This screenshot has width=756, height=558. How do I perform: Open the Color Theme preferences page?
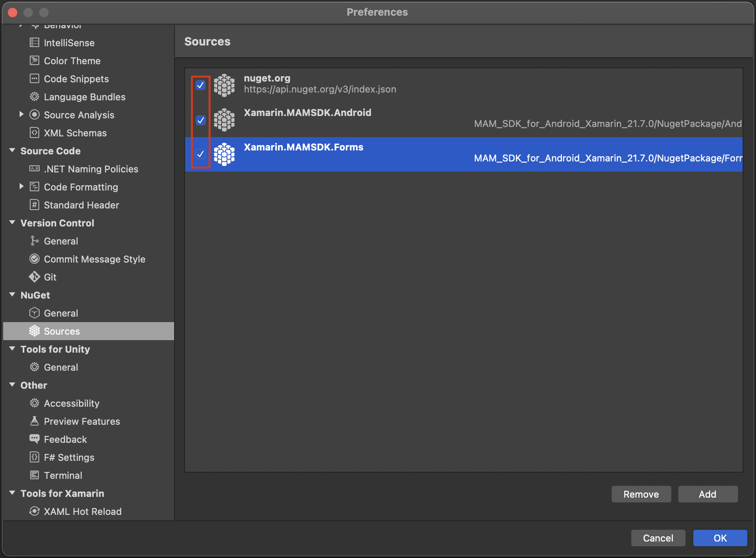point(72,61)
